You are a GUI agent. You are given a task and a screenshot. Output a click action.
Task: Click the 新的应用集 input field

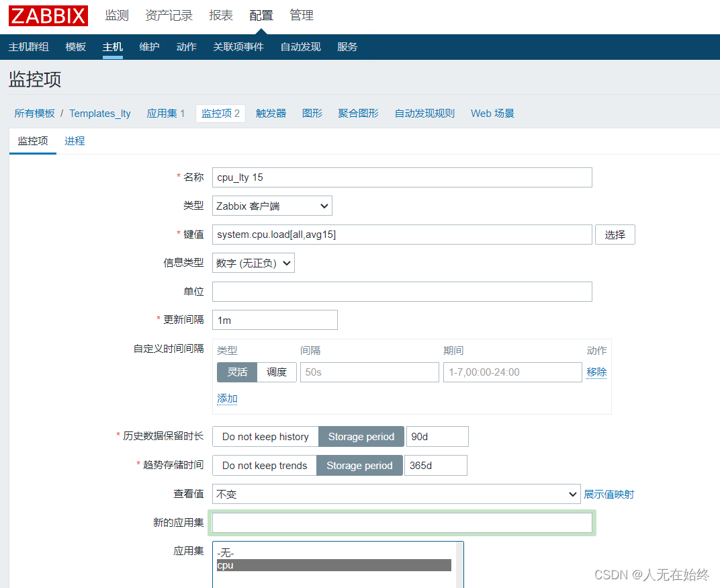[402, 523]
